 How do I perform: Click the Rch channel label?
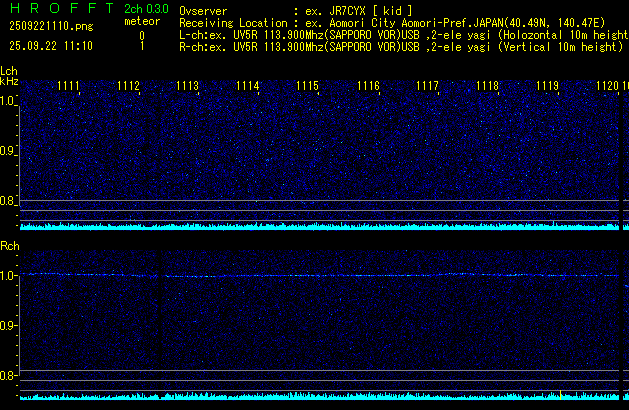click(10, 245)
